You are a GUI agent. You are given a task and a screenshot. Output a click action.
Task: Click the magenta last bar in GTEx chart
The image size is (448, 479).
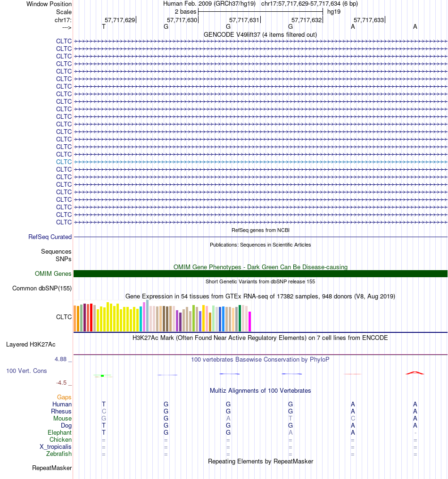pyautogui.click(x=249, y=322)
